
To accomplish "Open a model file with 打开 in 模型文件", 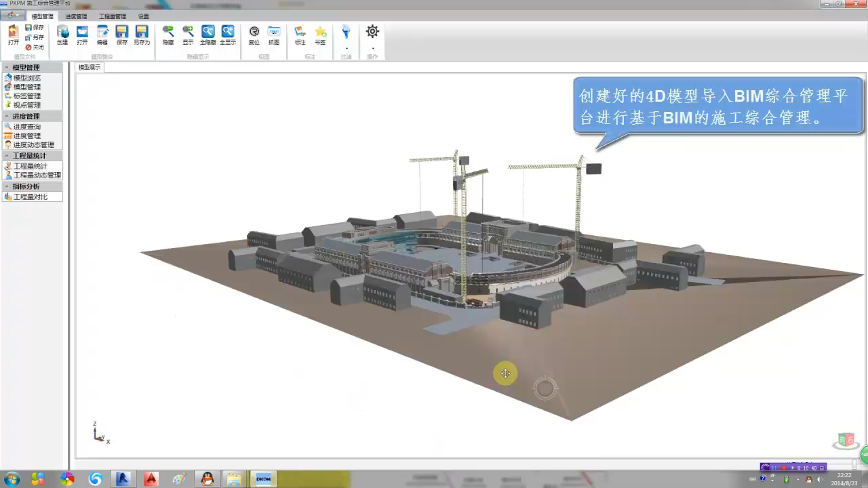I will 14,35.
